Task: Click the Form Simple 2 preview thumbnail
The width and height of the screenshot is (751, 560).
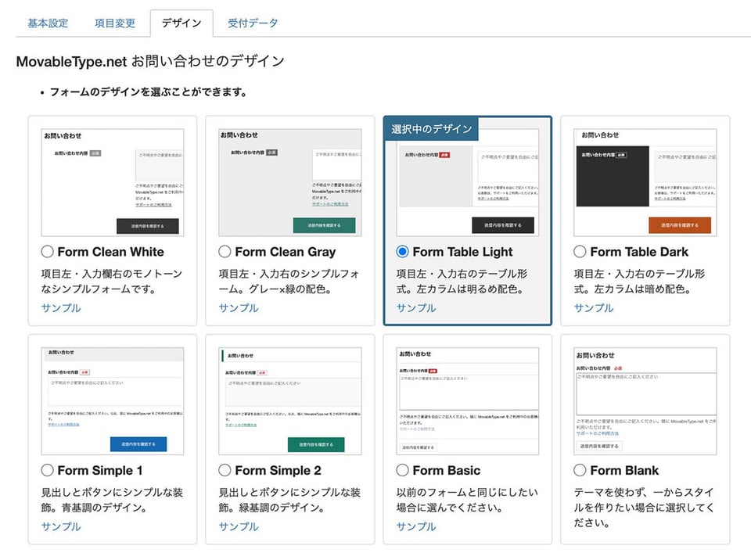Action: [x=290, y=401]
